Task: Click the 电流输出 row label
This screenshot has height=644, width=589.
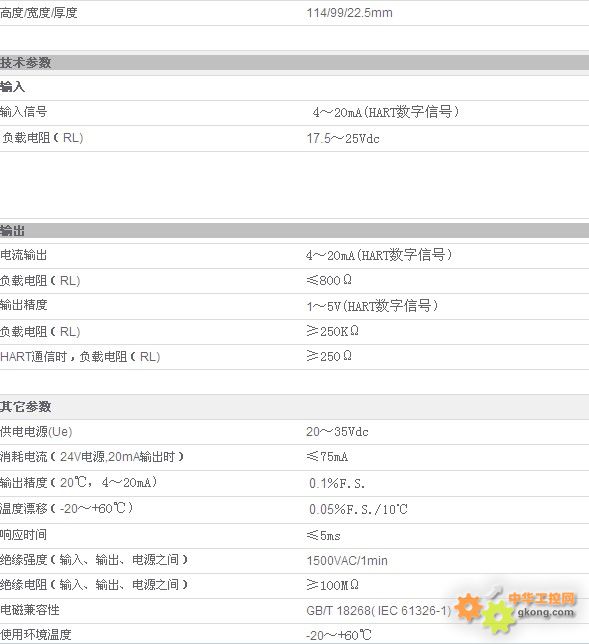Action: point(23,255)
